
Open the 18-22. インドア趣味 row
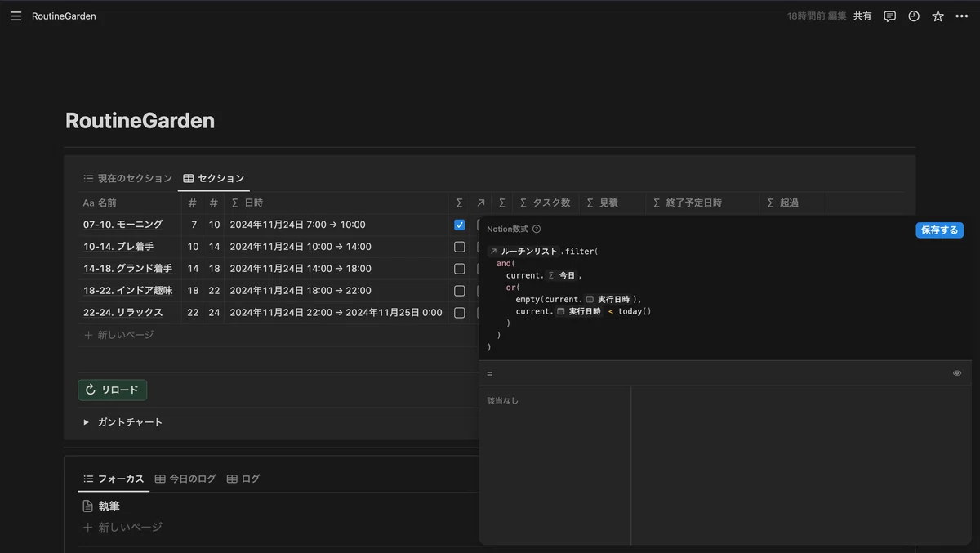[127, 291]
